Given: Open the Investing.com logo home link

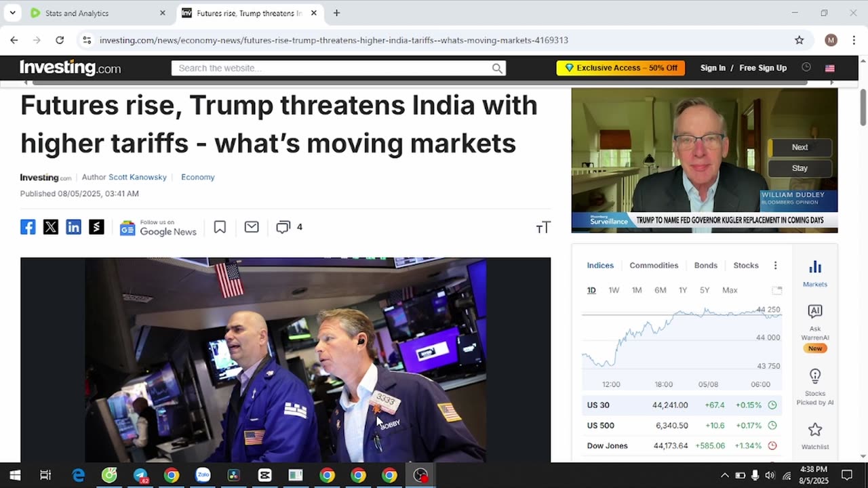Looking at the screenshot, I should pos(71,68).
